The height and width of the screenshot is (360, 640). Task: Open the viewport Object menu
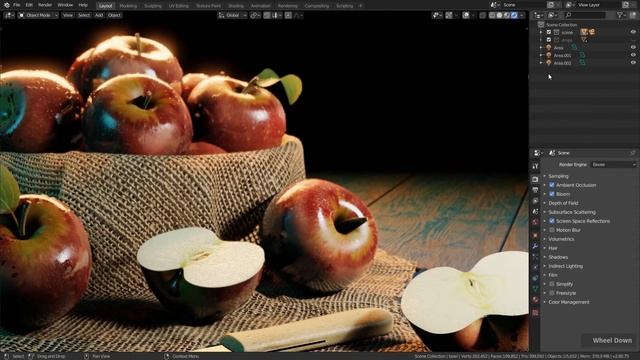pos(114,15)
